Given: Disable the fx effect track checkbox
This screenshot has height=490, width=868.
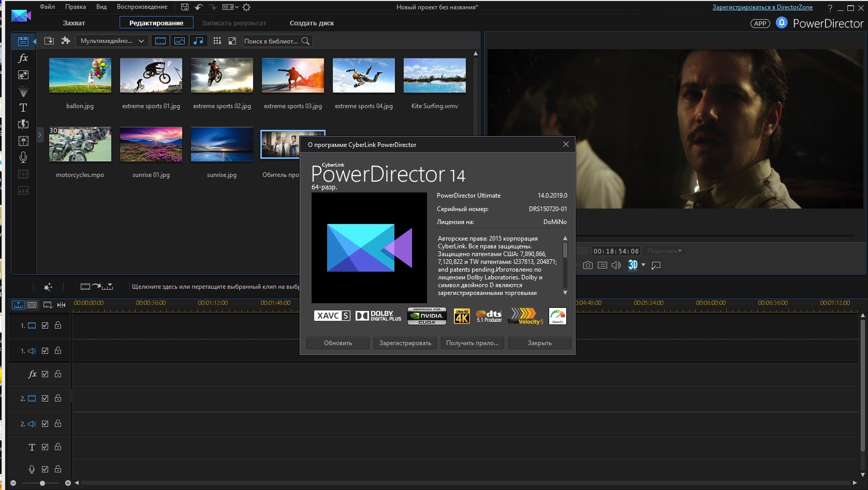Looking at the screenshot, I should pyautogui.click(x=45, y=374).
